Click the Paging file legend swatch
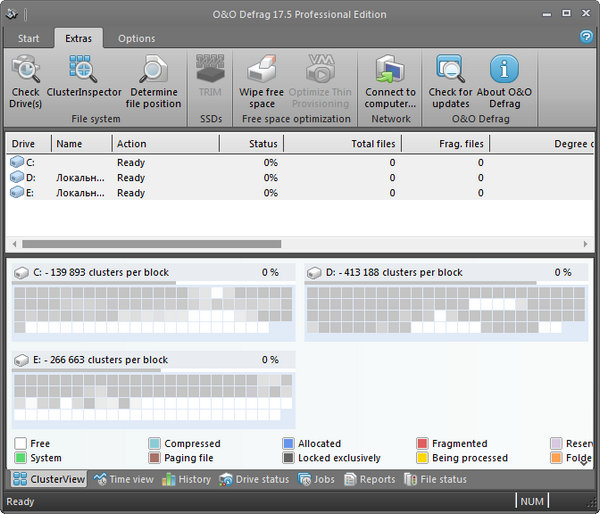The width and height of the screenshot is (600, 514). pyautogui.click(x=154, y=458)
